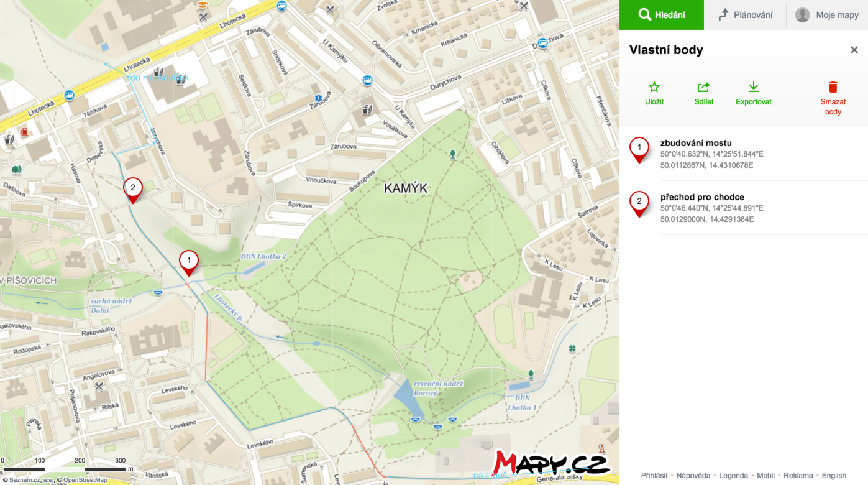The height and width of the screenshot is (485, 868).
Task: Click the Přihlásit login link
Action: point(654,476)
